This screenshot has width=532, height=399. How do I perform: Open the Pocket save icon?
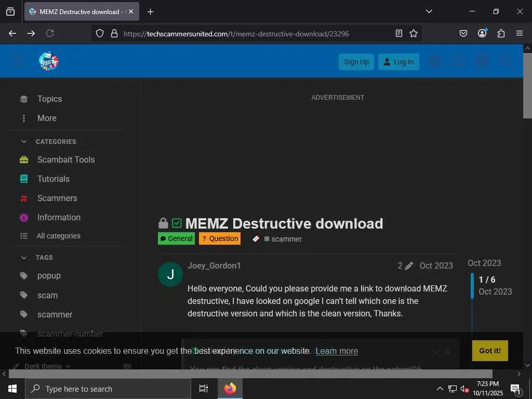tap(463, 33)
